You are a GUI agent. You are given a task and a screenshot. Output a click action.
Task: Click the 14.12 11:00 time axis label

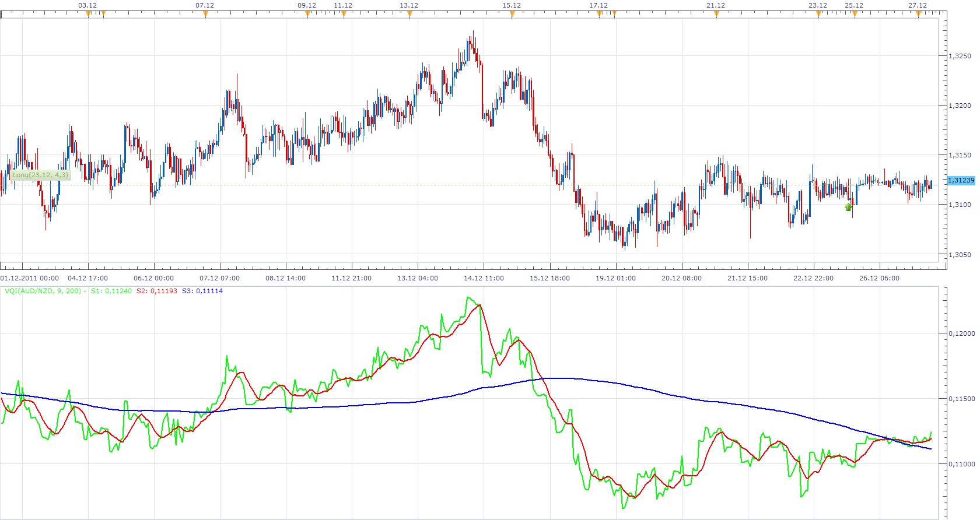pyautogui.click(x=484, y=278)
